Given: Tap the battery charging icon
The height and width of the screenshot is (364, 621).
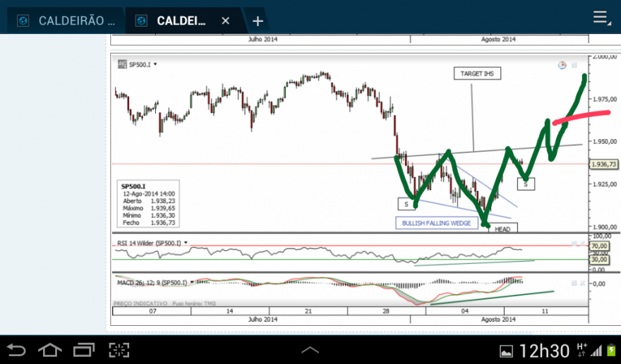Looking at the screenshot, I should click(612, 351).
